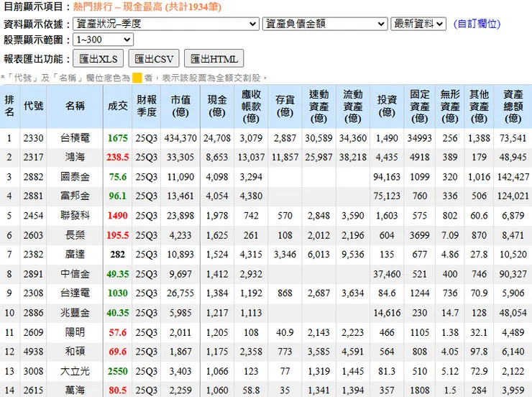Screen dimensions: 532x397
Task: Expand the 1~300 stock range dropdown
Action: click(x=103, y=40)
